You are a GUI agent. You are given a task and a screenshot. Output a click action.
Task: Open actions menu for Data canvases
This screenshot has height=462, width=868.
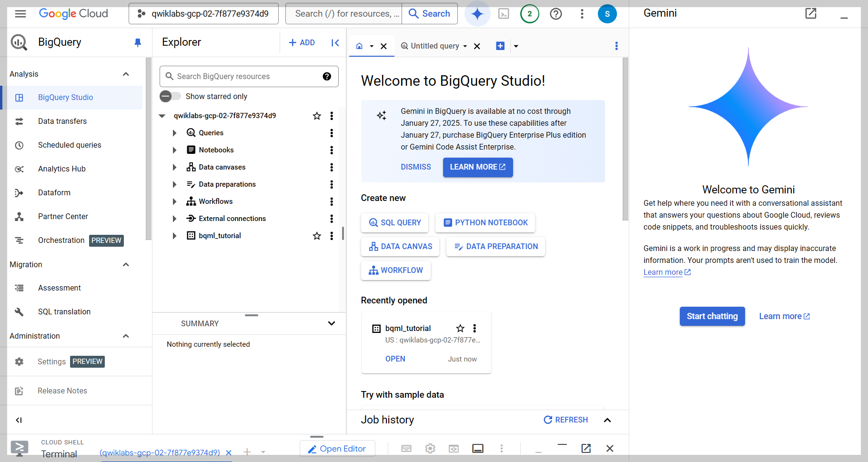pyautogui.click(x=332, y=167)
